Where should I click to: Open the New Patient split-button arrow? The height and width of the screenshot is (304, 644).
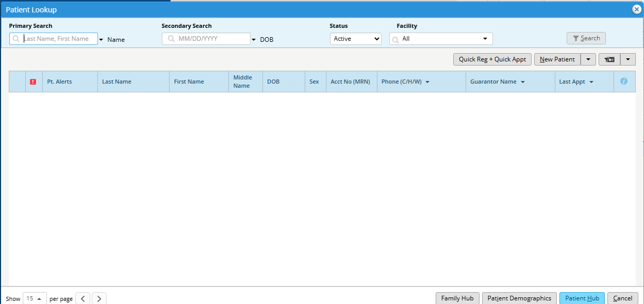tap(588, 59)
